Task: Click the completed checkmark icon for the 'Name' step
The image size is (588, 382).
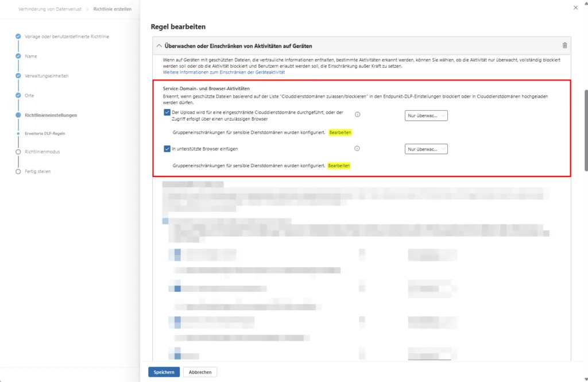Action: 18,56
